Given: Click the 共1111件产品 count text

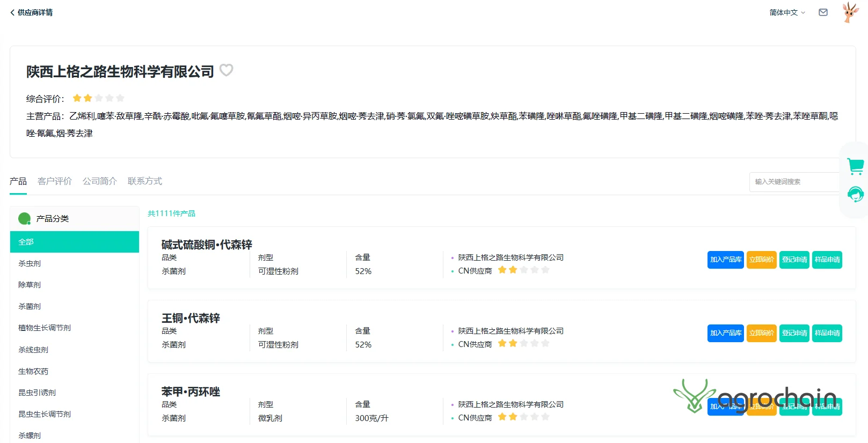Looking at the screenshot, I should 172,213.
